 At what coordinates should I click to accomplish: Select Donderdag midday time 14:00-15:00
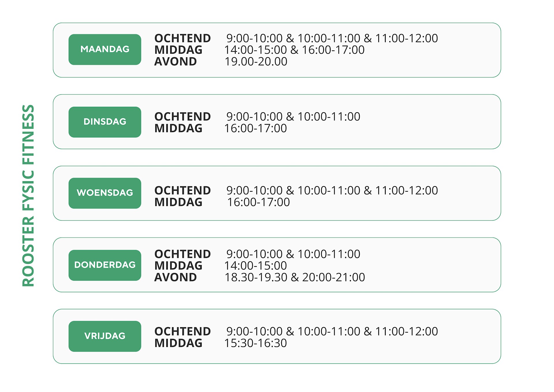(256, 266)
